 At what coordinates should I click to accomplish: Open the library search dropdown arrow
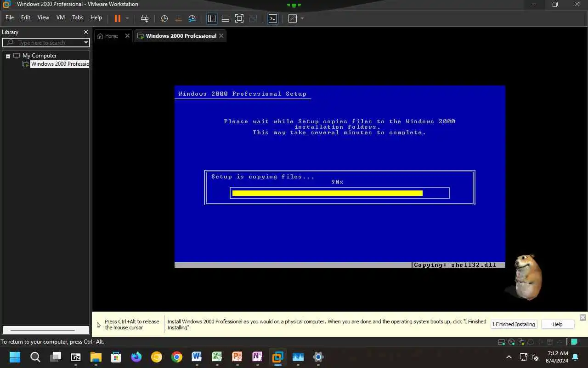coord(86,43)
